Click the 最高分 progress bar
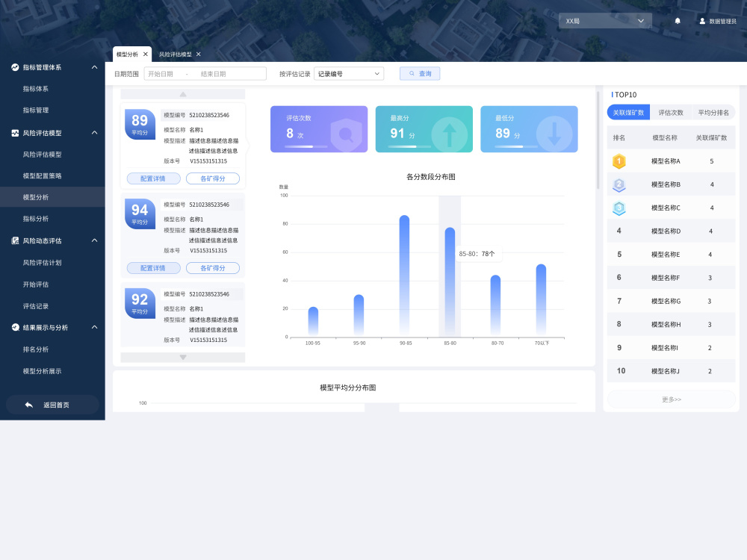Image resolution: width=747 pixels, height=560 pixels. coord(409,146)
